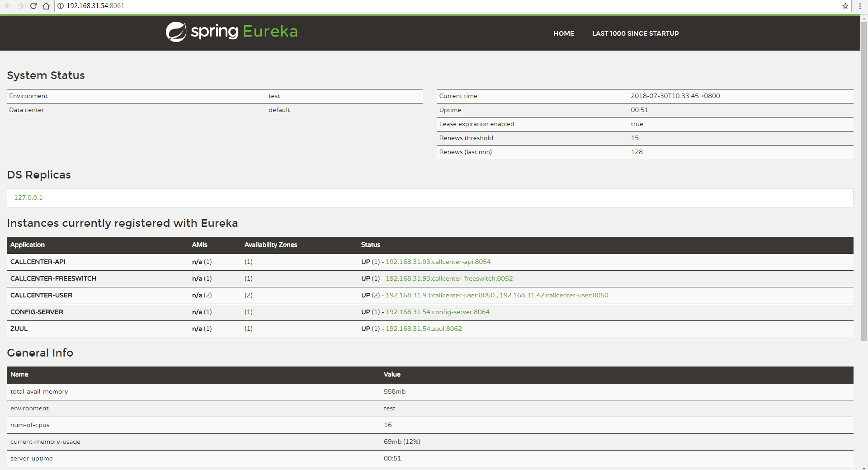This screenshot has height=470, width=868.
Task: Click the General Info heading
Action: click(40, 352)
